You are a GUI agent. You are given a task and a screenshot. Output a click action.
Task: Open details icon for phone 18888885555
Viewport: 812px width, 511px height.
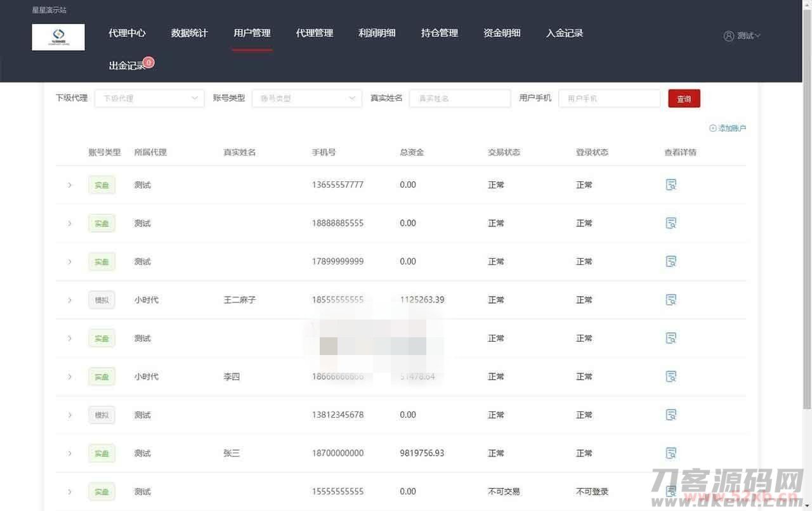pyautogui.click(x=671, y=223)
